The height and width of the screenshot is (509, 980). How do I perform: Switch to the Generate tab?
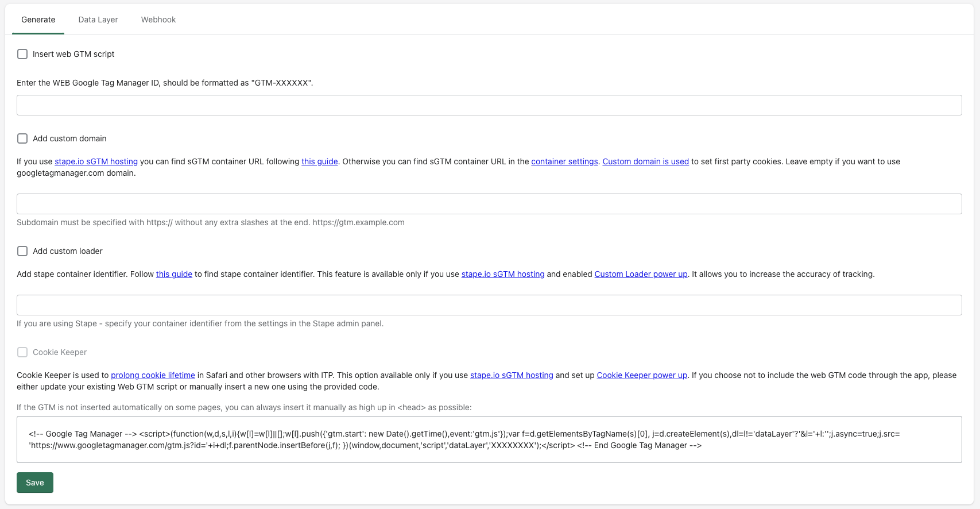point(38,20)
